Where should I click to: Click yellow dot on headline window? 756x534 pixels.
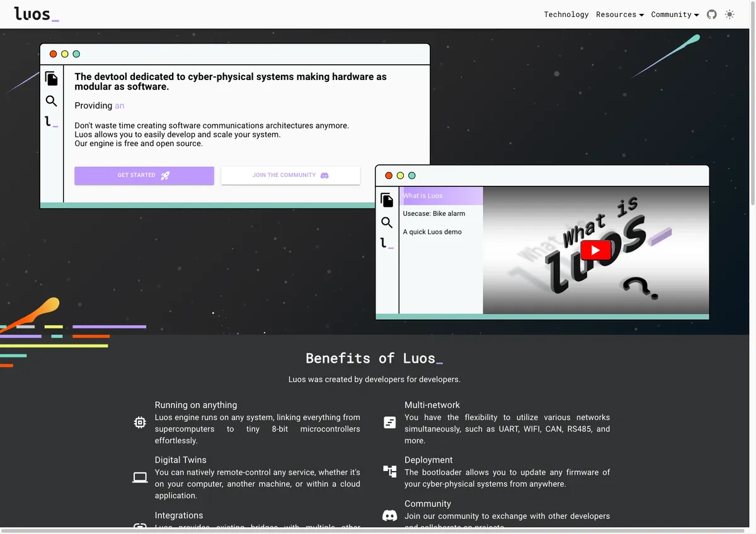65,54
